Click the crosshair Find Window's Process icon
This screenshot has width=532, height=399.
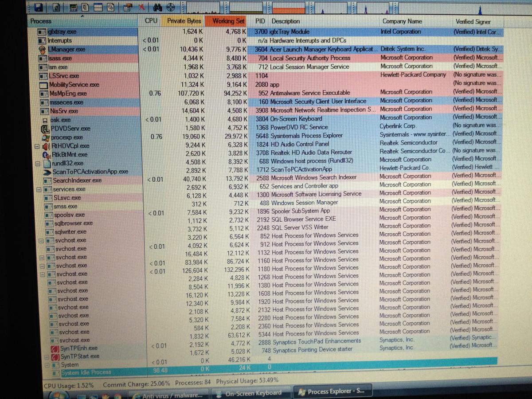tap(170, 8)
